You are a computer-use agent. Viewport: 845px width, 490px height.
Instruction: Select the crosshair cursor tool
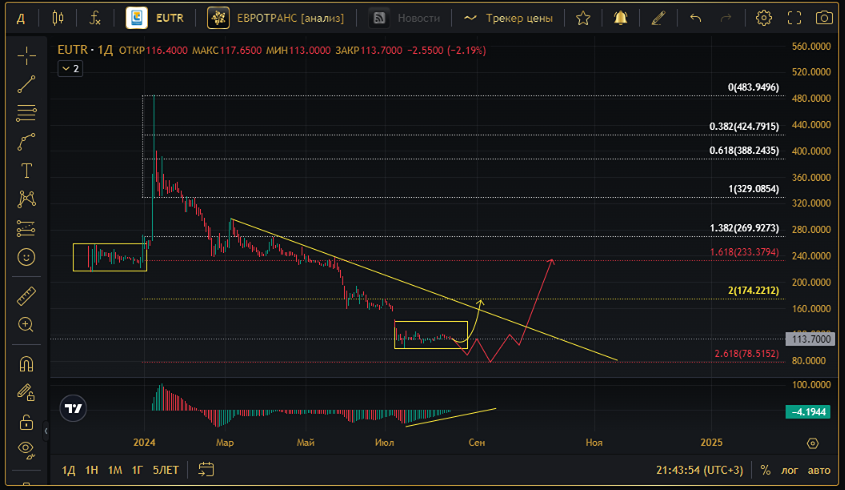click(26, 56)
